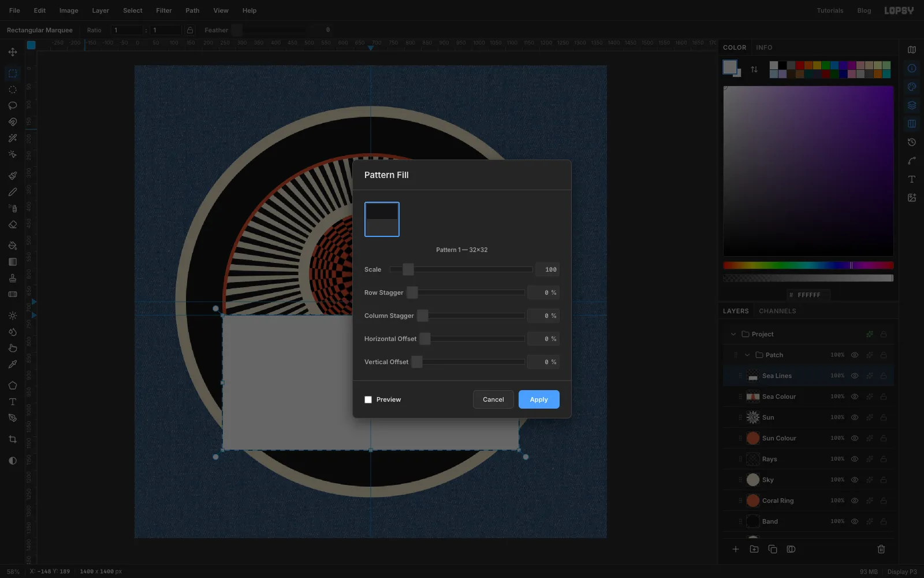Viewport: 924px width, 578px height.
Task: Cancel the Pattern Fill dialog
Action: 493,399
